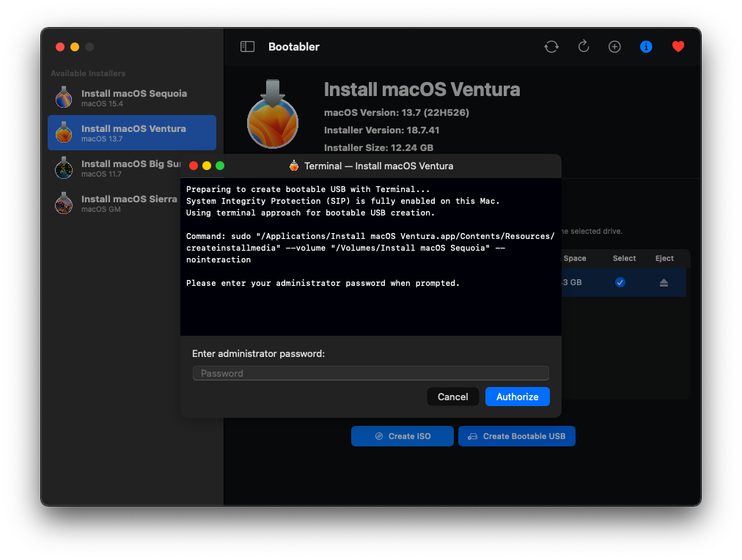742x560 pixels.
Task: Click the Command sudo line in terminal
Action: click(x=370, y=248)
